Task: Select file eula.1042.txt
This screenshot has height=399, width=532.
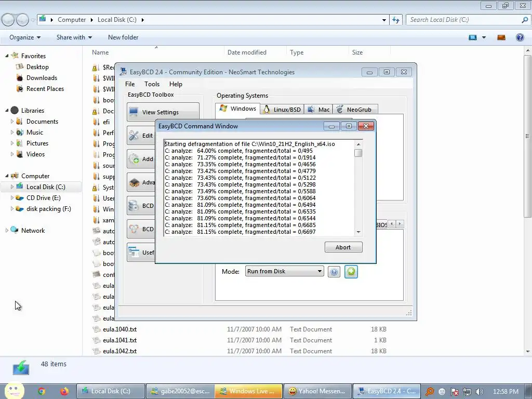Action: pos(120,351)
